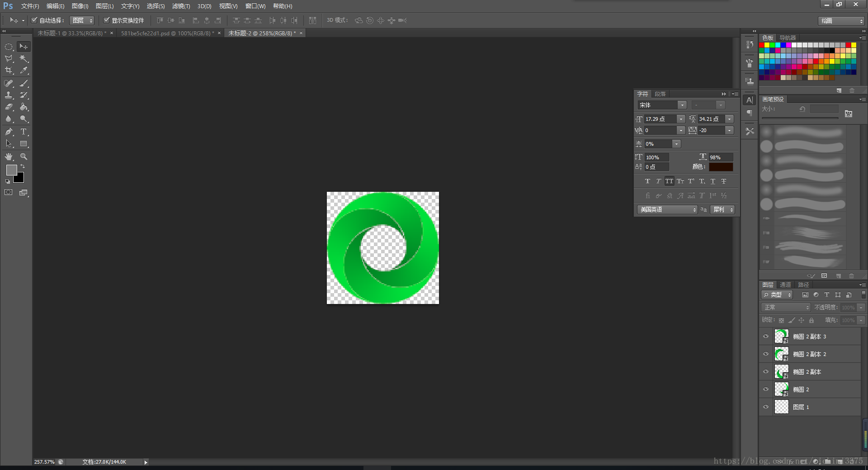Select the Clone Stamp tool
868x470 pixels.
tap(9, 95)
